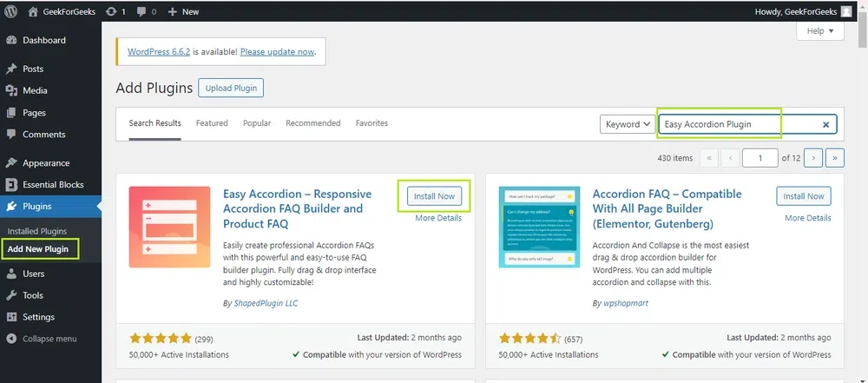
Task: Click the Howdy, GeekForGeeks account text
Action: pos(796,11)
